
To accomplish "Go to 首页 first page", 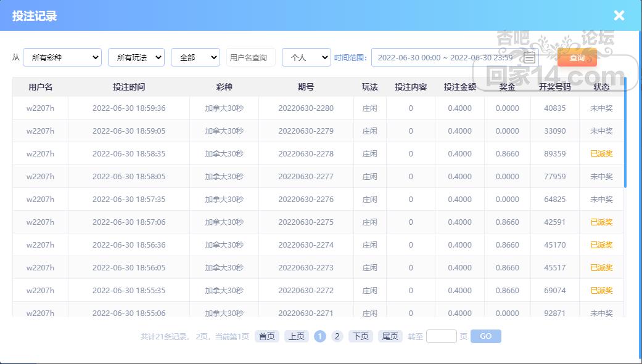I will (x=266, y=336).
